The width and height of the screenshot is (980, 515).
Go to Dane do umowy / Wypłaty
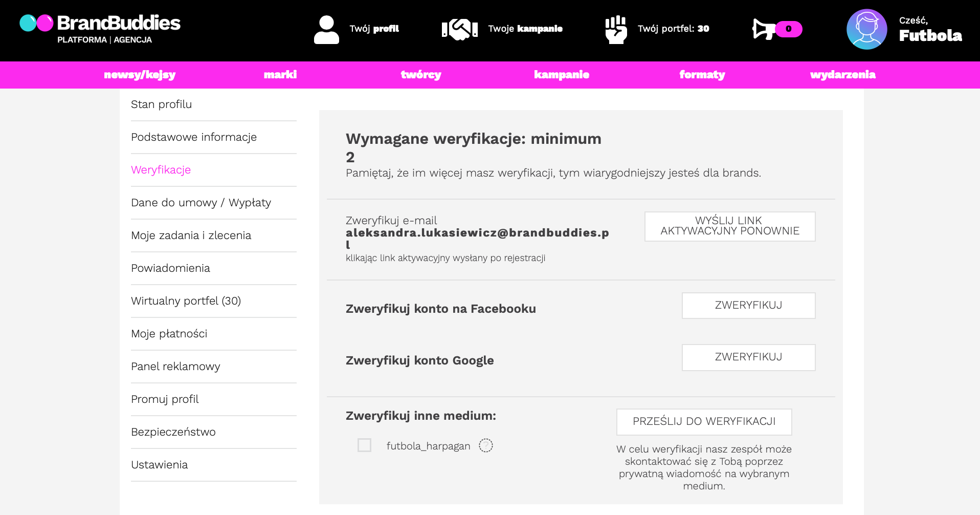201,203
